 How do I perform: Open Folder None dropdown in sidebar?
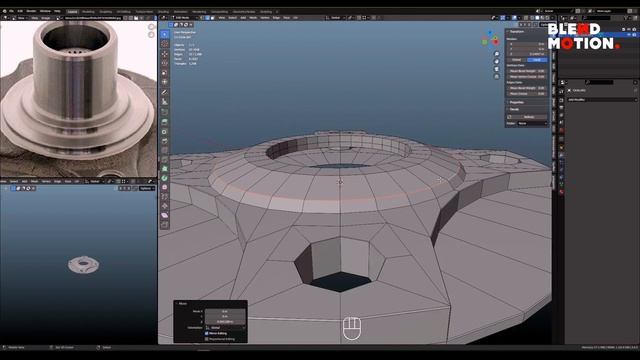532,123
